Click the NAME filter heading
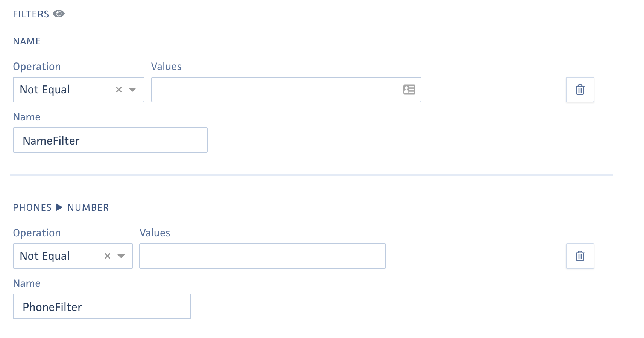Image resolution: width=644 pixels, height=338 pixels. pyautogui.click(x=27, y=41)
